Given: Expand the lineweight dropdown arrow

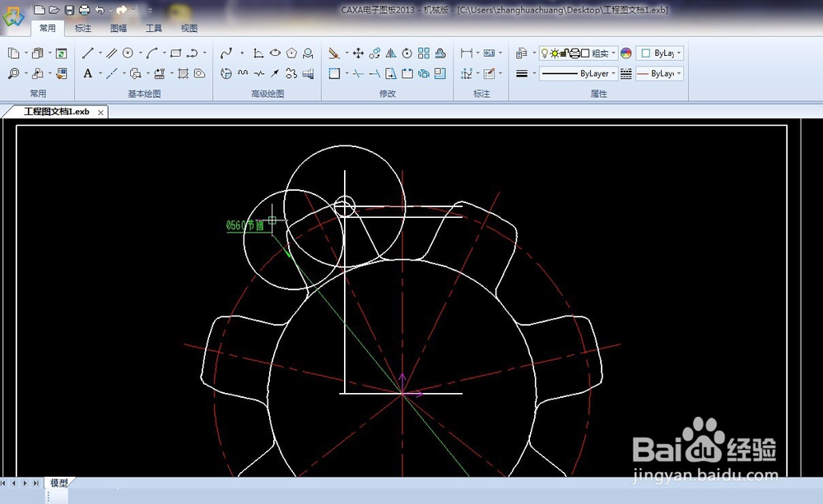Looking at the screenshot, I should click(534, 73).
